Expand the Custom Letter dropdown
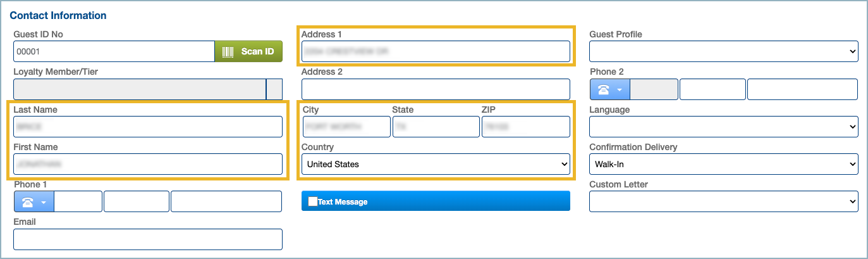868x259 pixels. click(723, 201)
